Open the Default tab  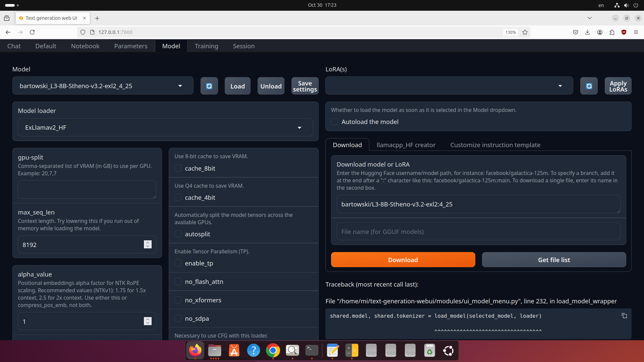(46, 46)
